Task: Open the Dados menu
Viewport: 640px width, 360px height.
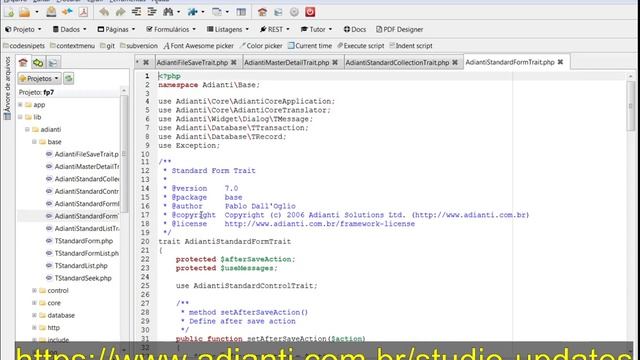Action: tap(70, 29)
